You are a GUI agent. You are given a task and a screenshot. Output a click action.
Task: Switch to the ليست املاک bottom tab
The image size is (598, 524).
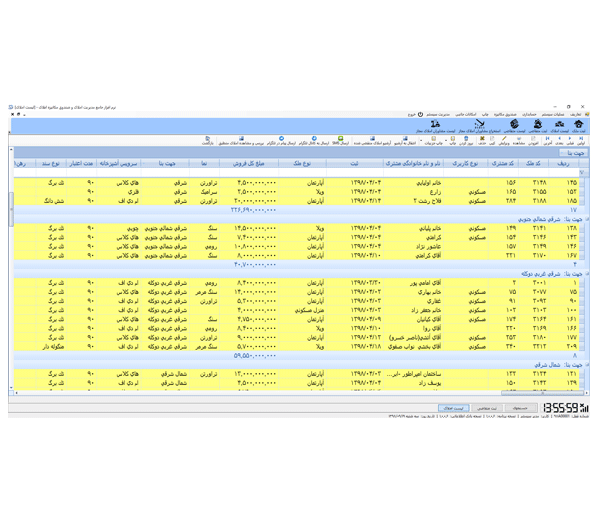coord(453,408)
